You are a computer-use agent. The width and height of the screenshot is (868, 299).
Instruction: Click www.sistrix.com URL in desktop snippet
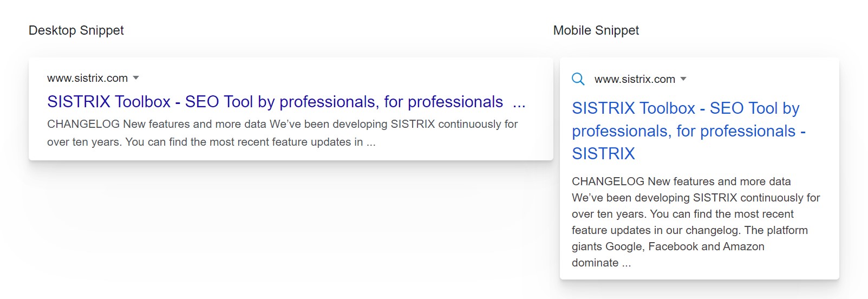87,78
